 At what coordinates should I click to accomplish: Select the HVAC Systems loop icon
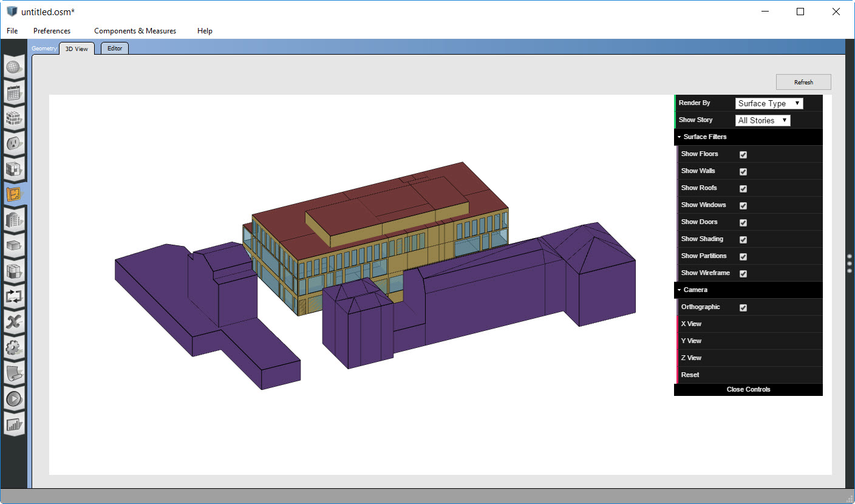pos(14,296)
